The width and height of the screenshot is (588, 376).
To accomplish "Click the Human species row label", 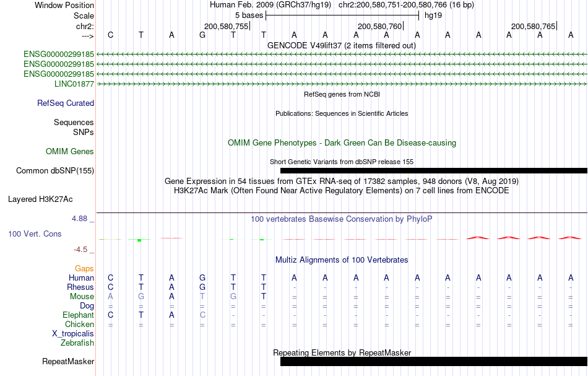I will pyautogui.click(x=81, y=278).
